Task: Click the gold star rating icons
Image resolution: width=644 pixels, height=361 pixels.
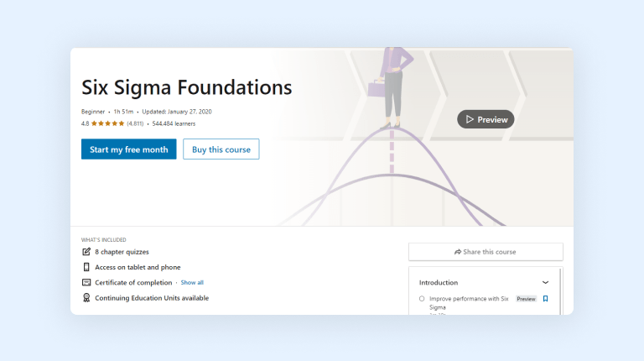Action: pos(107,123)
